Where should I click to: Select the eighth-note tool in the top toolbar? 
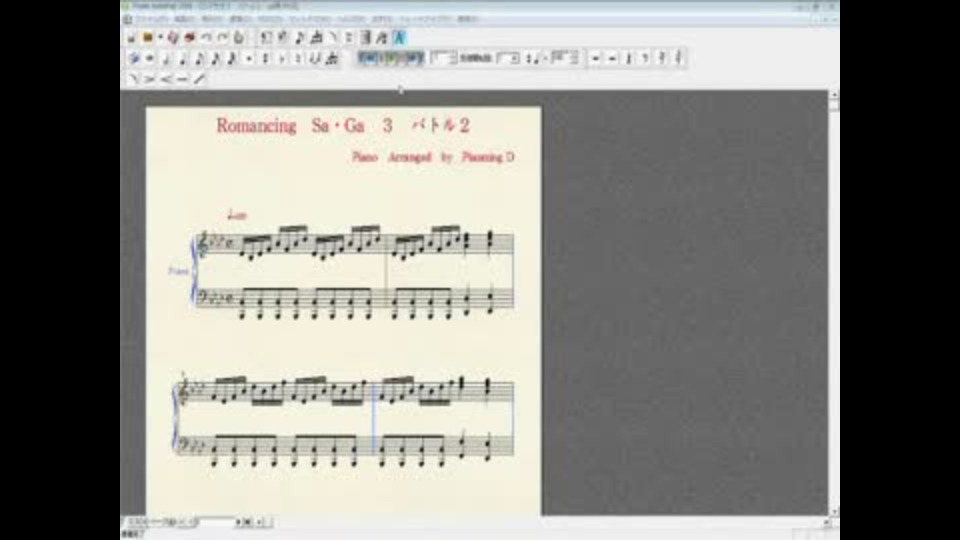click(x=299, y=38)
